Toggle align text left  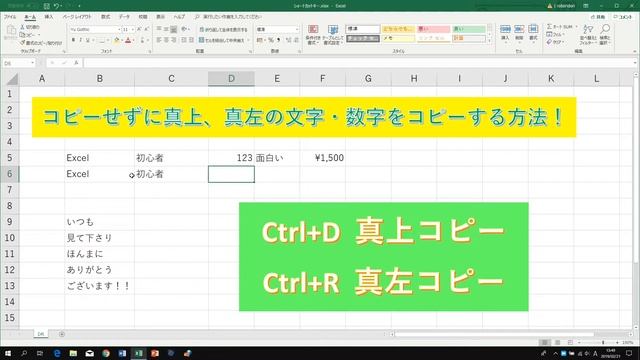(x=159, y=40)
